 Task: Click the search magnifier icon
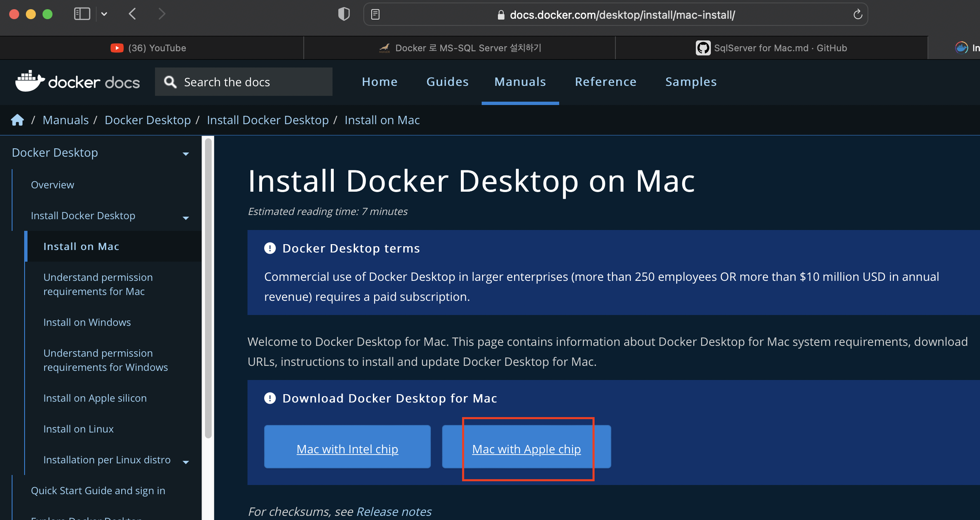click(x=170, y=82)
